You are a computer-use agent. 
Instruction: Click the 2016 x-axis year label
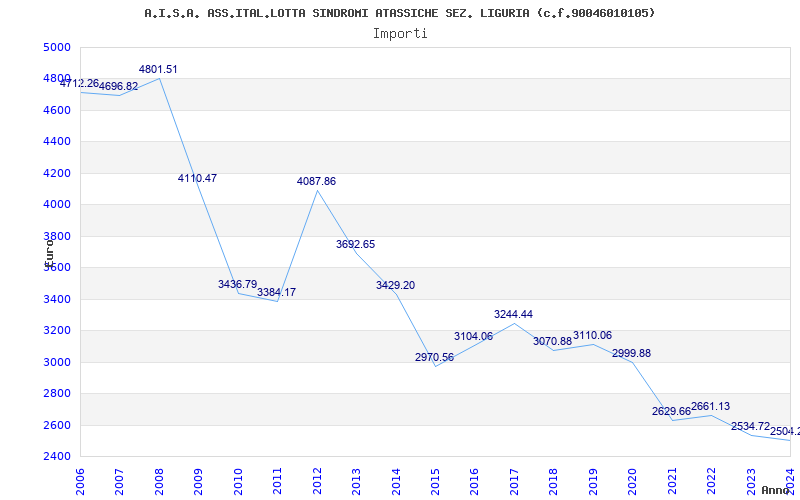(x=474, y=481)
